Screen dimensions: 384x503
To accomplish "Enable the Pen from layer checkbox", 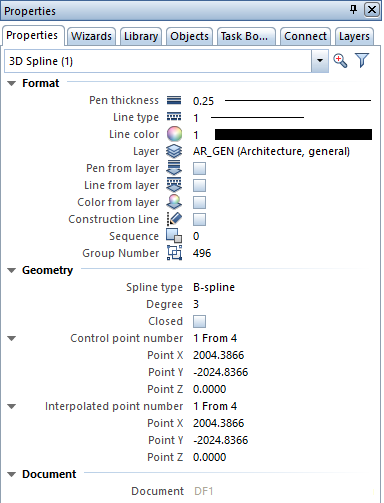I will tap(199, 168).
